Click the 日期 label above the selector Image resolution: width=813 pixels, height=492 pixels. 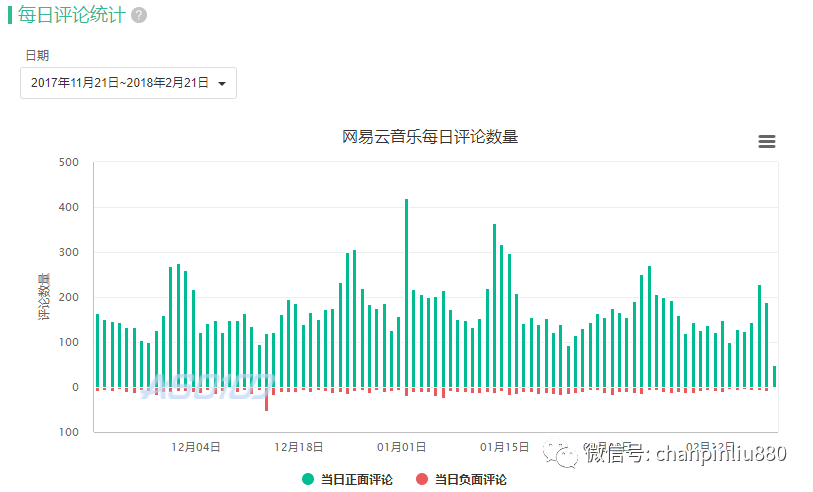[x=37, y=55]
